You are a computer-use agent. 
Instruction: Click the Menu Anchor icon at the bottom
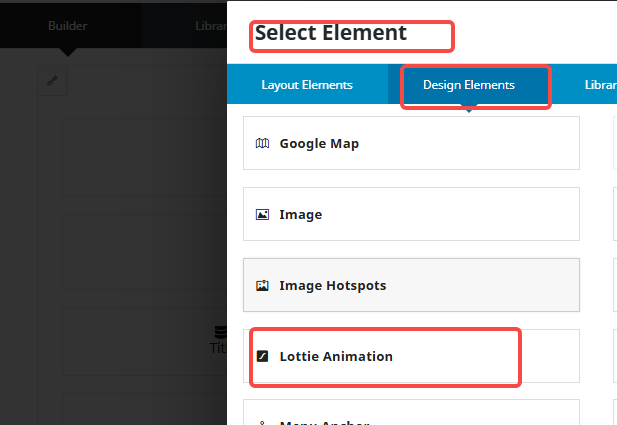pyautogui.click(x=262, y=421)
